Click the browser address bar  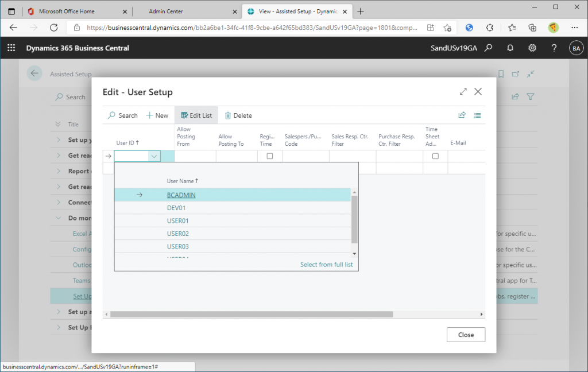point(252,28)
